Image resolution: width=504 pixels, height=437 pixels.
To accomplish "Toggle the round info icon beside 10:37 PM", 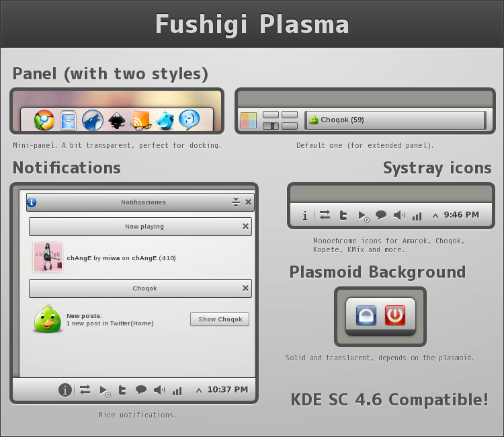I will click(65, 389).
